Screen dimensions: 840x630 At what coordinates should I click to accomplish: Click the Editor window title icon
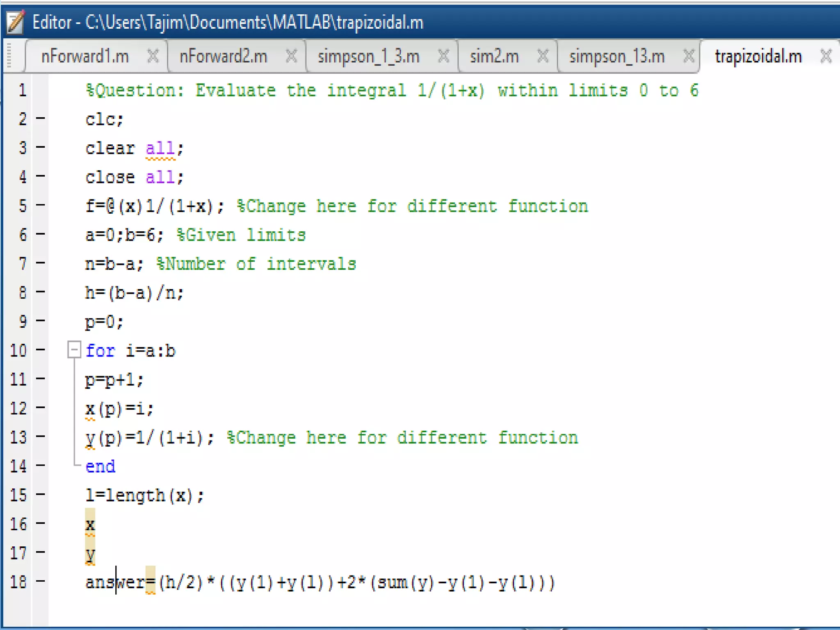pyautogui.click(x=16, y=22)
